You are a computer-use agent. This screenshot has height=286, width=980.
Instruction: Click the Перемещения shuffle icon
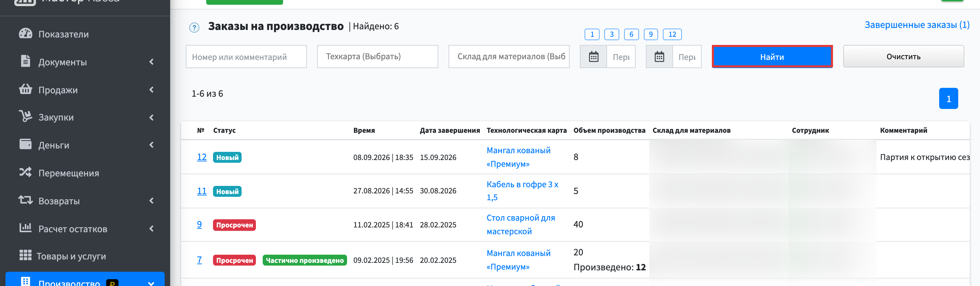coord(26,172)
